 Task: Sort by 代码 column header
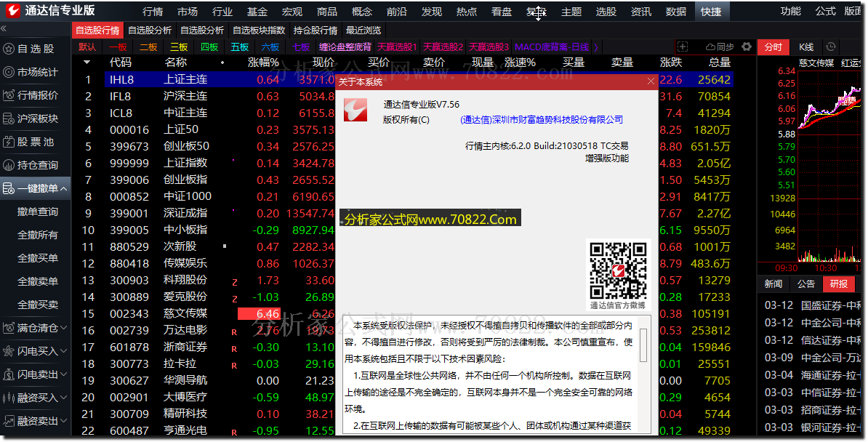[x=121, y=63]
